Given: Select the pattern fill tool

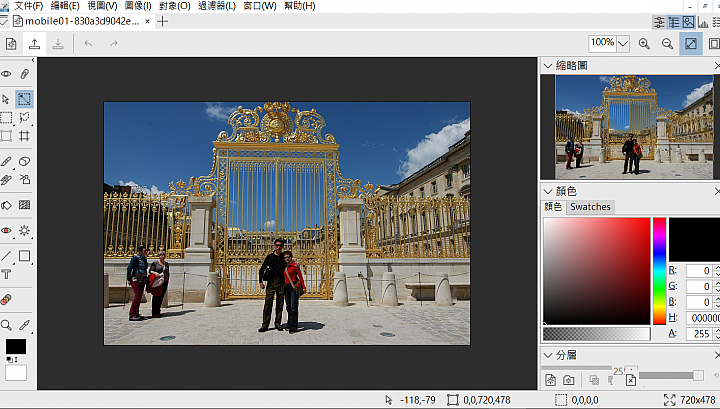Looking at the screenshot, I should [24, 205].
